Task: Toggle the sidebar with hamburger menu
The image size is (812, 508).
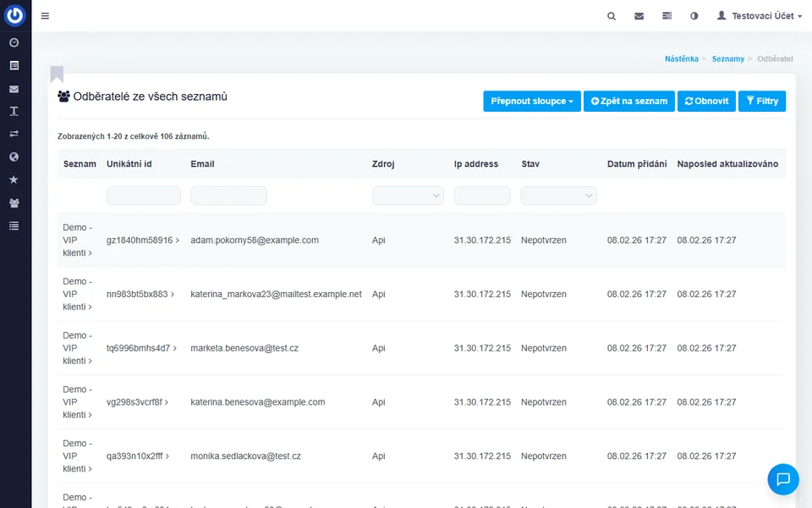Action: (45, 16)
